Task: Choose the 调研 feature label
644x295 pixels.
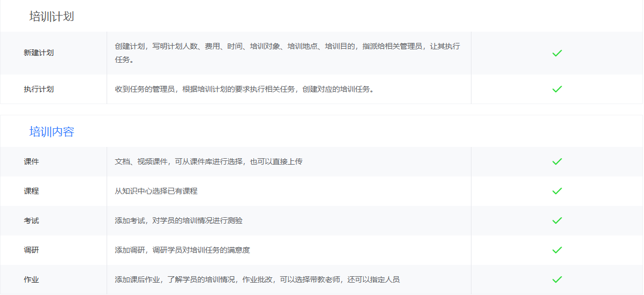Action: [31, 250]
